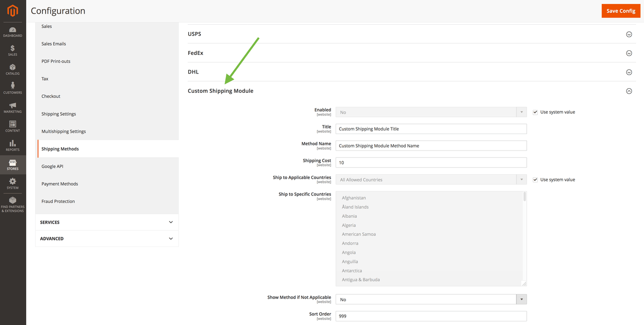Uncheck Use system value for Applicable Countries
The width and height of the screenshot is (644, 325).
coord(535,179)
